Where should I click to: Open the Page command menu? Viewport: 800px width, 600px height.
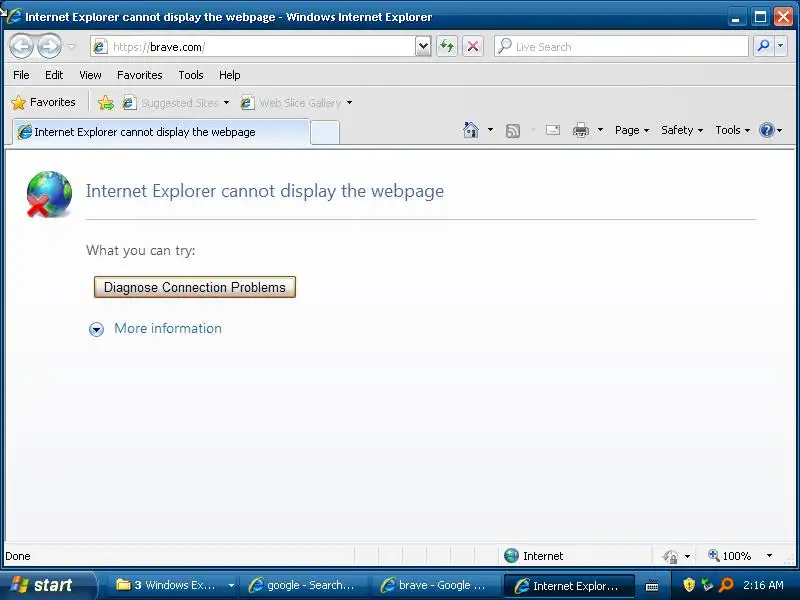click(x=632, y=130)
